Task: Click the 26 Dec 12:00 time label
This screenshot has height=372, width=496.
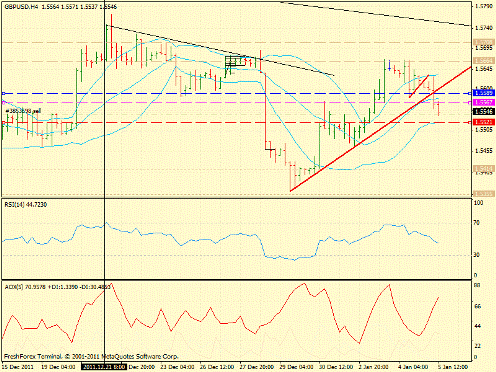Action: pos(217,367)
